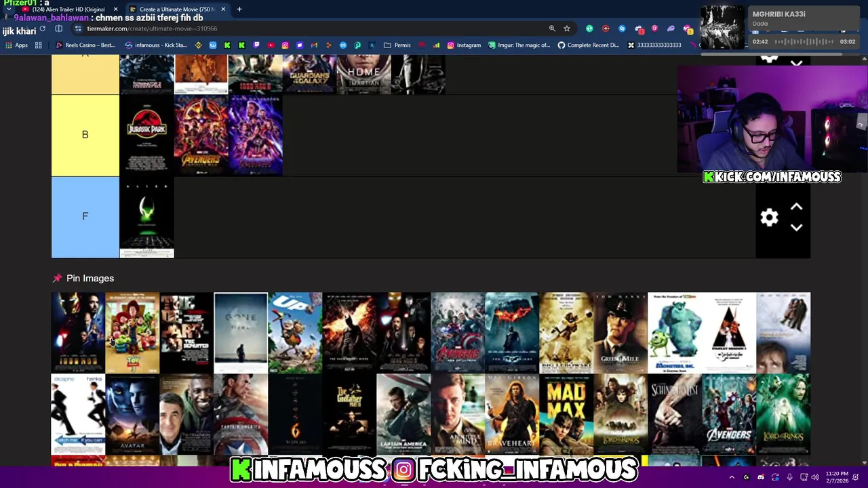Click the MGHRIBI KA33i album artwork

pos(722,28)
